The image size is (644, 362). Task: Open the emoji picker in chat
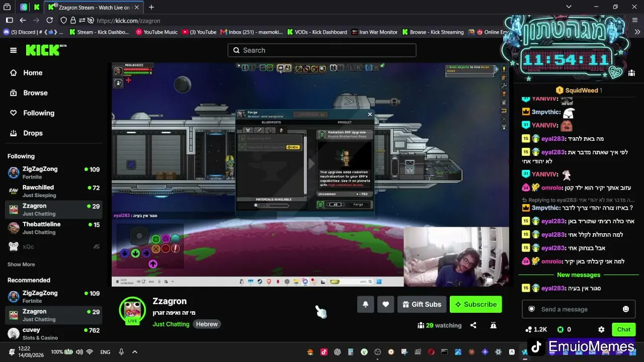tap(626, 309)
